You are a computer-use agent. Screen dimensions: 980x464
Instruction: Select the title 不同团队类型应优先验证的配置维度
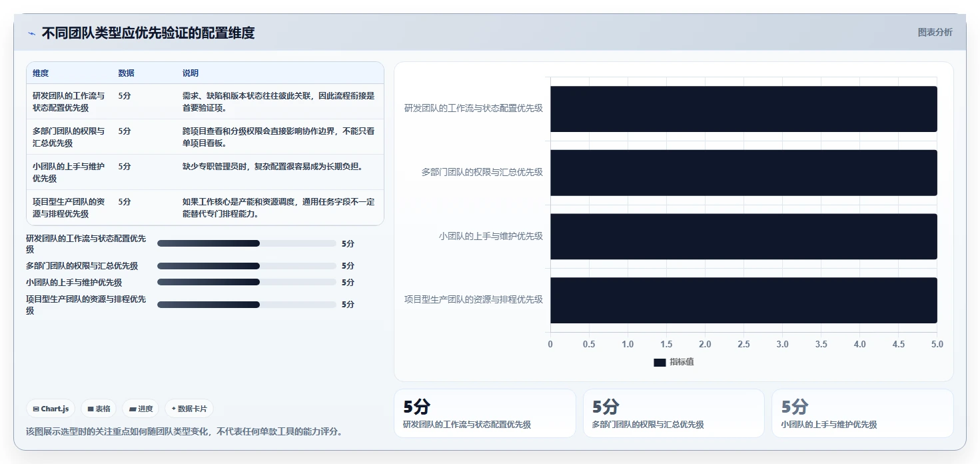coord(148,33)
